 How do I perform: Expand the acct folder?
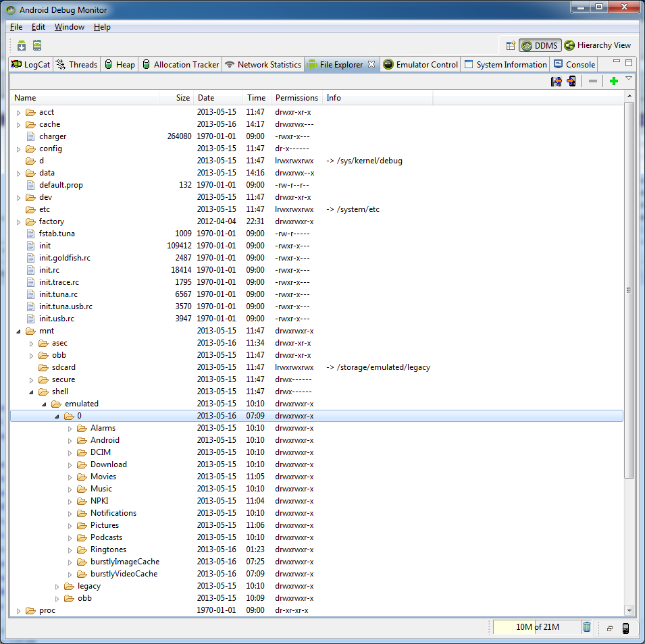coord(18,112)
